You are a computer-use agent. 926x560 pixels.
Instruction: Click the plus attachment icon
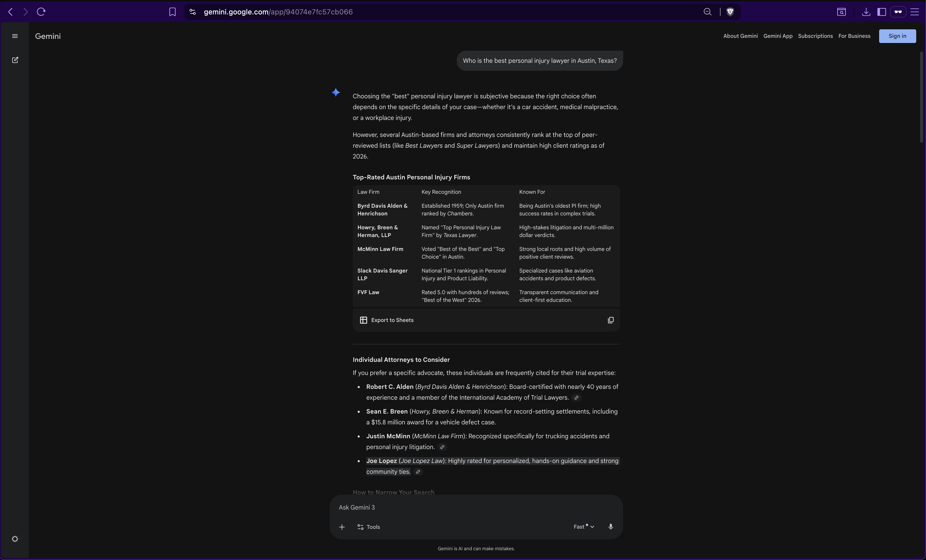click(x=342, y=527)
